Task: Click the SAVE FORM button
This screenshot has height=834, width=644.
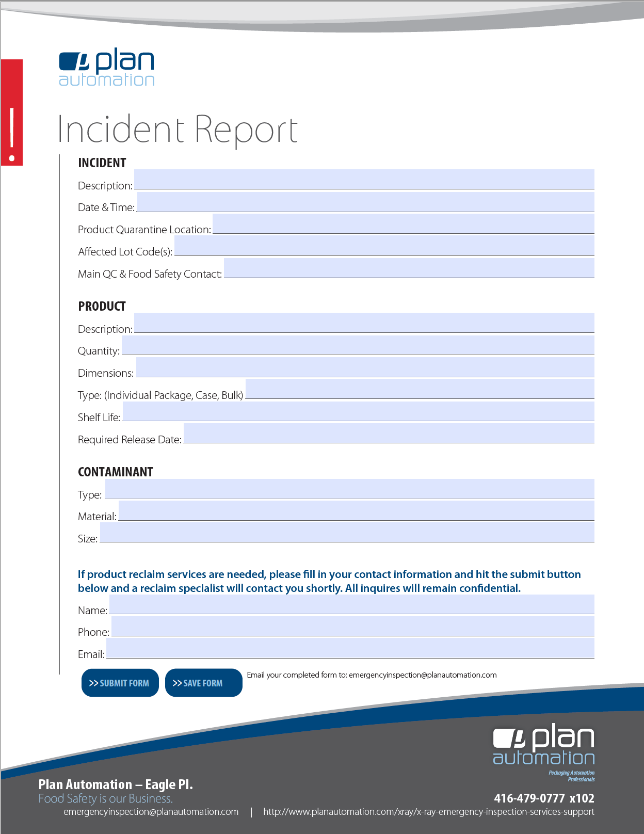Action: tap(204, 683)
